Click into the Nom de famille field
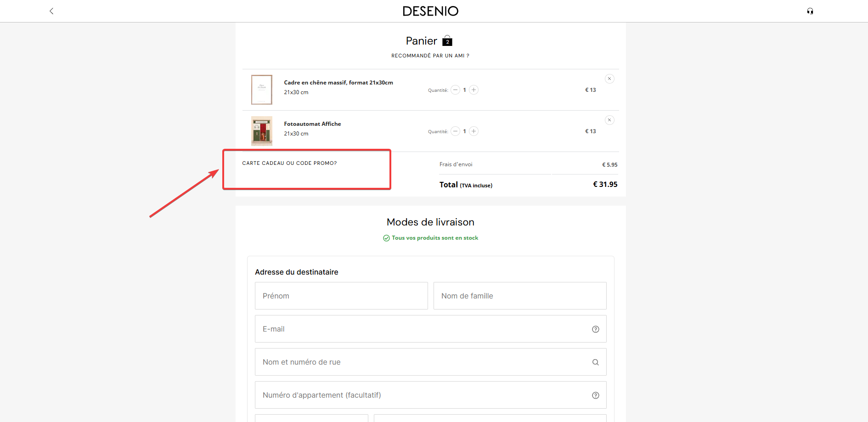 coord(520,296)
